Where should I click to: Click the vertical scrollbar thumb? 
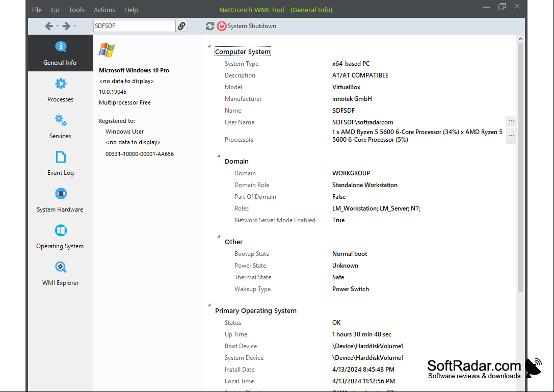(x=520, y=168)
